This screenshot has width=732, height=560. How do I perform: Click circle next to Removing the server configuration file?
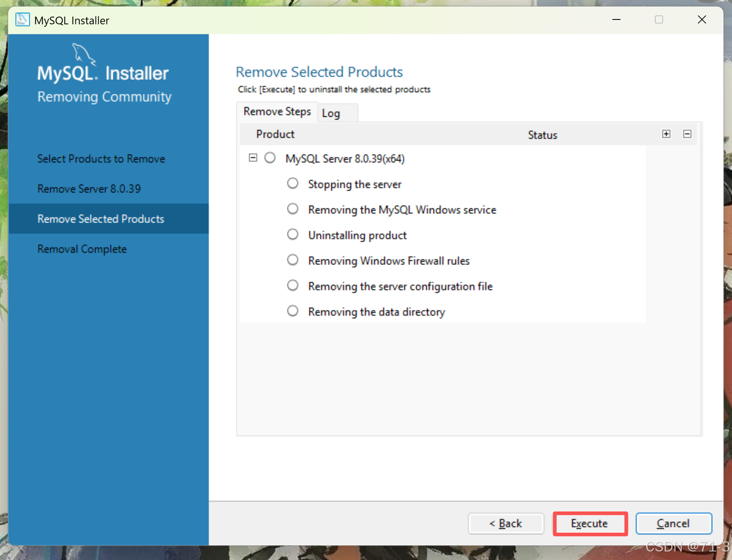[x=293, y=286]
